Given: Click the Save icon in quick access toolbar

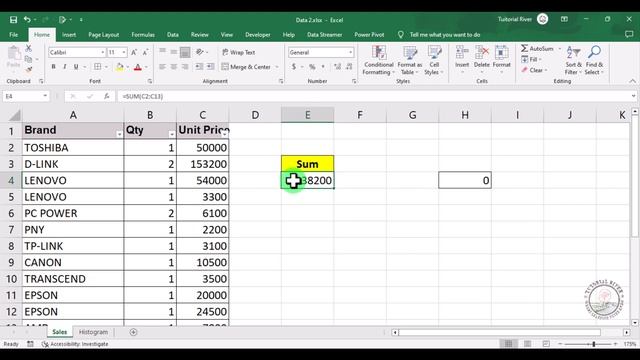Looking at the screenshot, I should pos(13,20).
